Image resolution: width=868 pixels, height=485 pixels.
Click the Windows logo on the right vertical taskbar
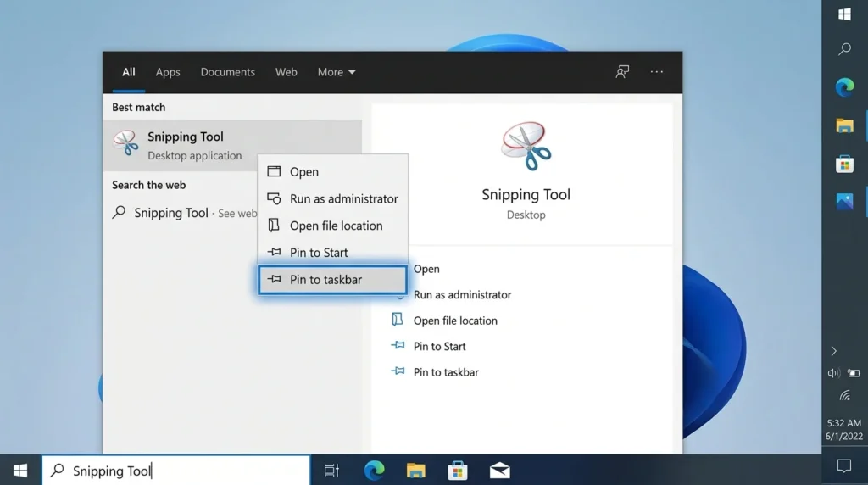tap(845, 15)
